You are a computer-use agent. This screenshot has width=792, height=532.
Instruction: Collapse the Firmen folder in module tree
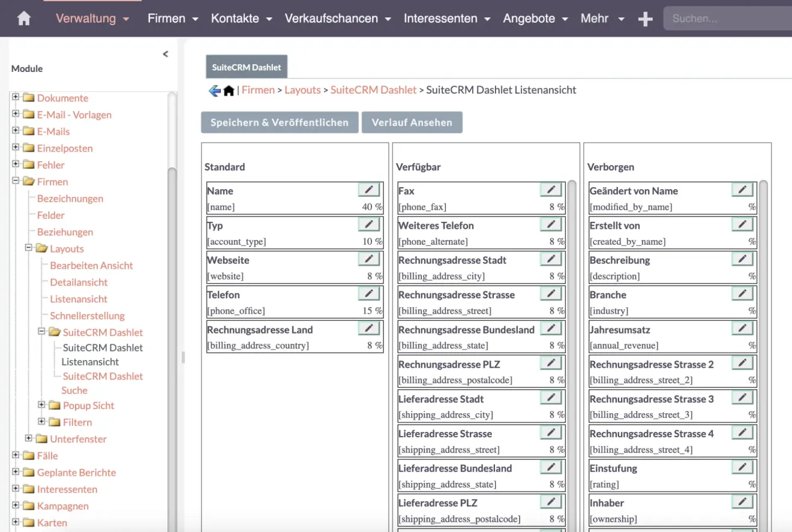[x=16, y=181]
